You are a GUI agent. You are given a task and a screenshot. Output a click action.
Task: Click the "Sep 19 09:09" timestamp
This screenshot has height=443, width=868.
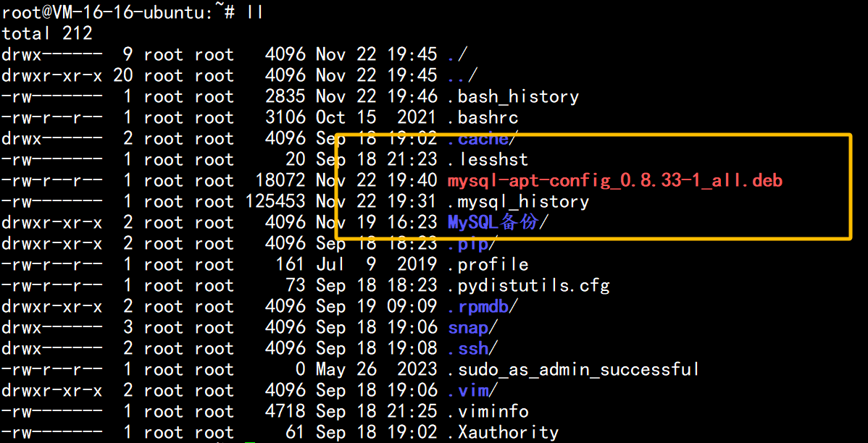point(377,306)
